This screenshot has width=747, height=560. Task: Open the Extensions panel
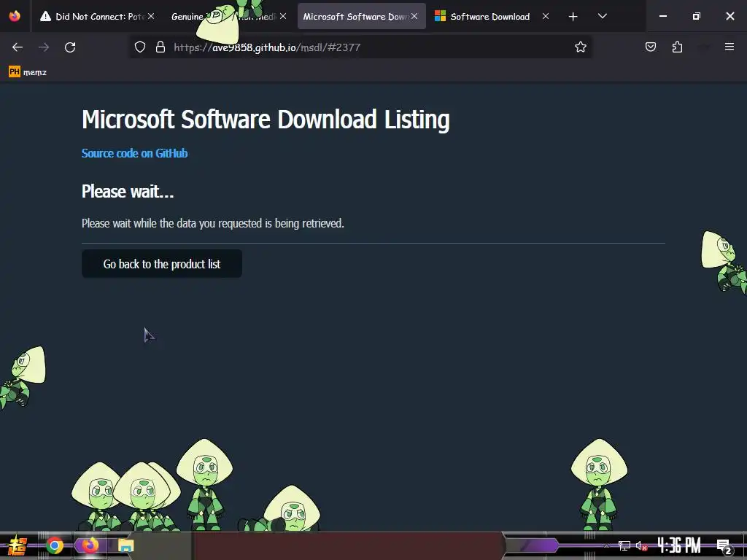(x=677, y=47)
